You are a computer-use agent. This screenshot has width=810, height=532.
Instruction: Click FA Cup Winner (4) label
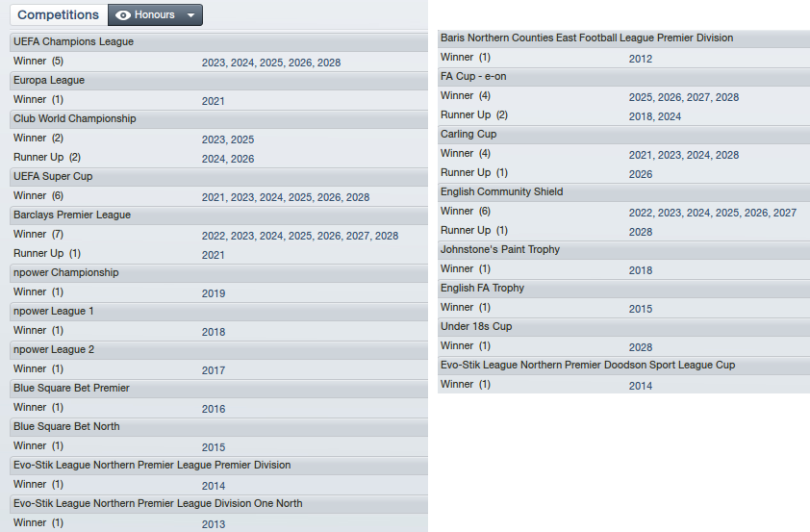click(466, 96)
